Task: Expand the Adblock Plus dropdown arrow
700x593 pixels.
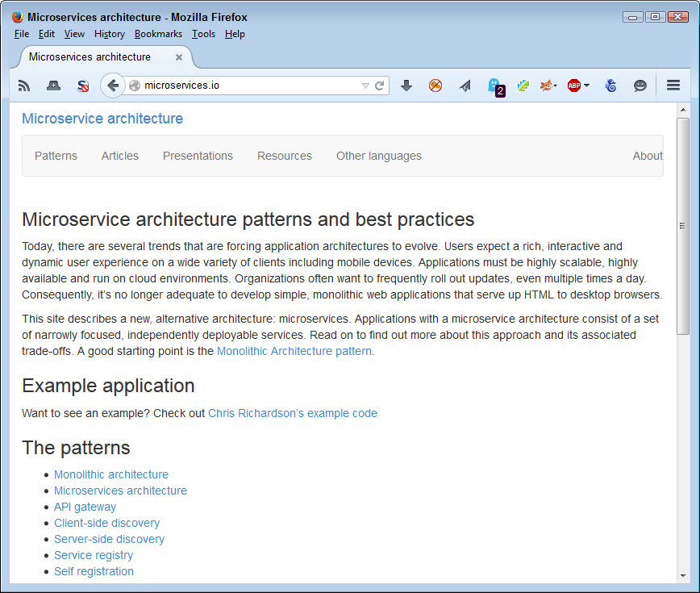Action: (x=585, y=85)
